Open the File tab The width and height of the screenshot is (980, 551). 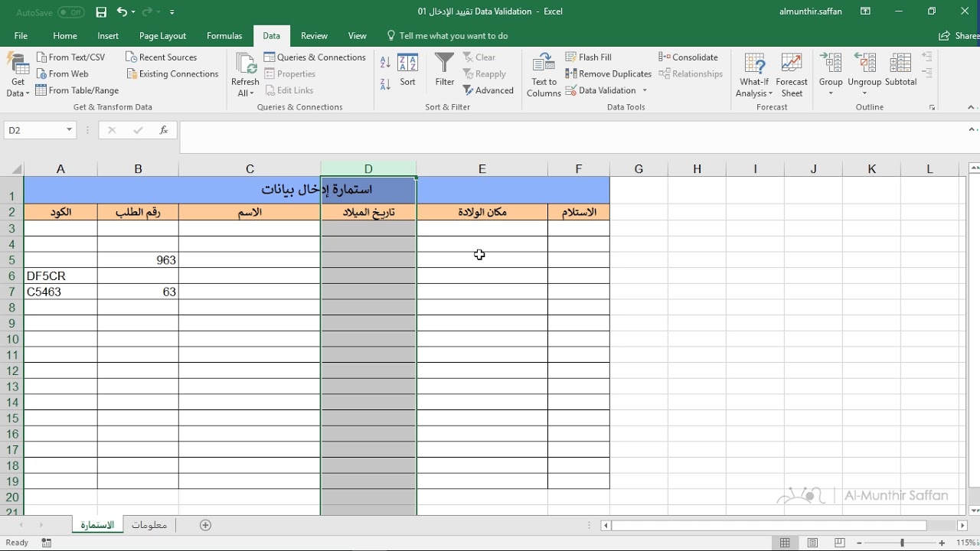click(21, 36)
